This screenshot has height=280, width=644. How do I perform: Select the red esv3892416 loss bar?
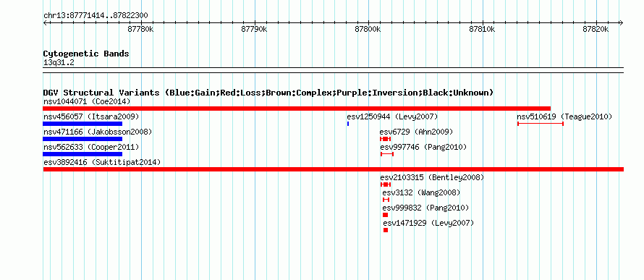click(x=333, y=169)
